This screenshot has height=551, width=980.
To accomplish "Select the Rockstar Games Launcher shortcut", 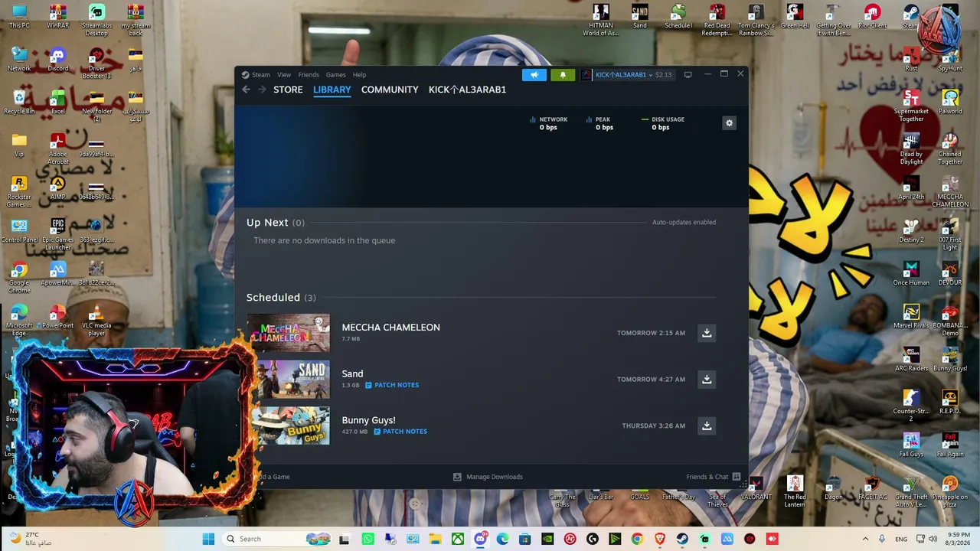I will [x=19, y=193].
